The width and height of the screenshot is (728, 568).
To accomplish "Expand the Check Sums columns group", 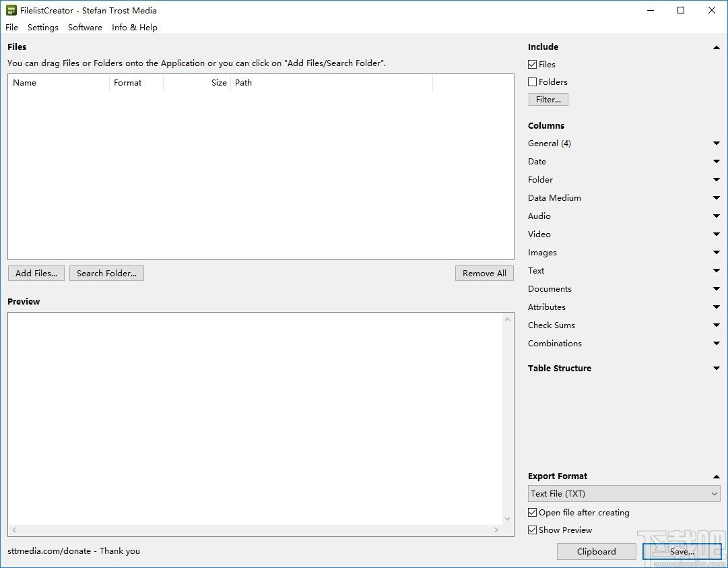I will point(717,325).
